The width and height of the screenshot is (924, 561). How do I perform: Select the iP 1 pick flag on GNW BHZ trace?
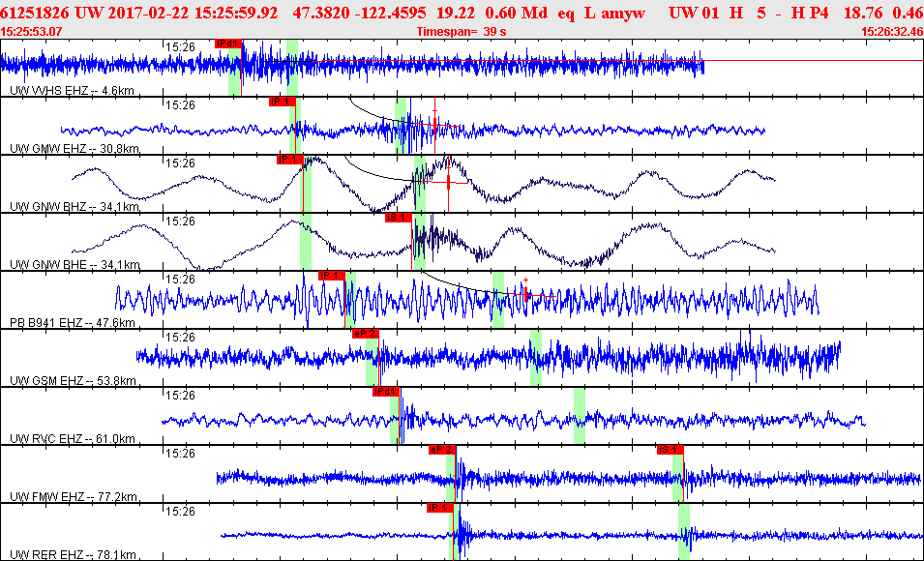(x=289, y=160)
